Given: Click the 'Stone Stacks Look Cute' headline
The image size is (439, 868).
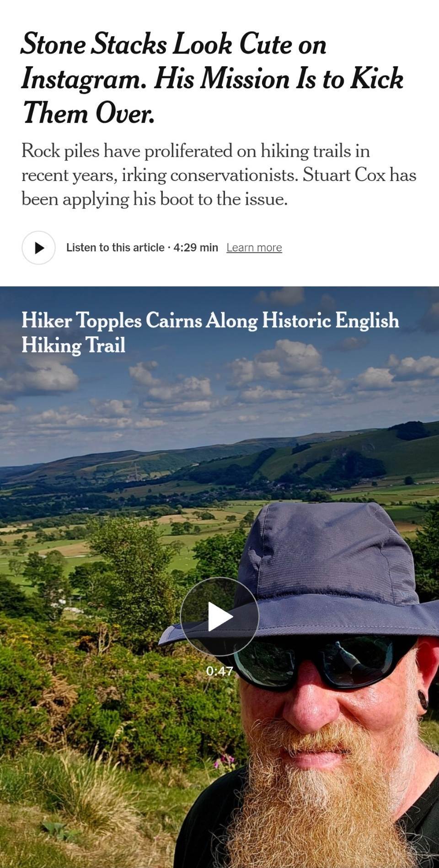Looking at the screenshot, I should 212,79.
